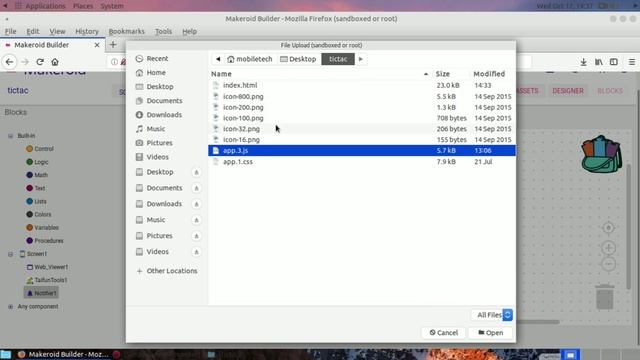Click path bar back arrow

click(218, 59)
